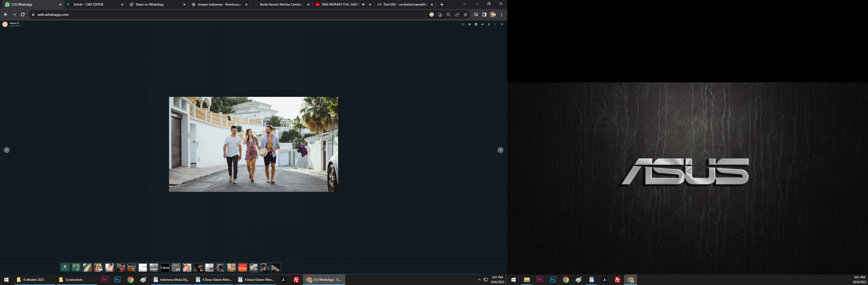Screen dimensions: 868x285
Task: Open FileZilla on right monitor taskbar
Action: (x=618, y=280)
